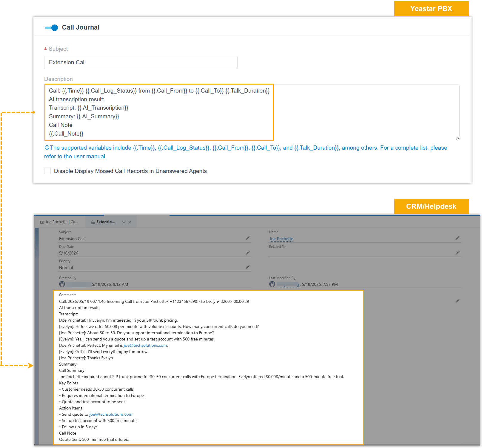Click the Subject field containing Extension Call
This screenshot has height=448, width=482.
[141, 62]
